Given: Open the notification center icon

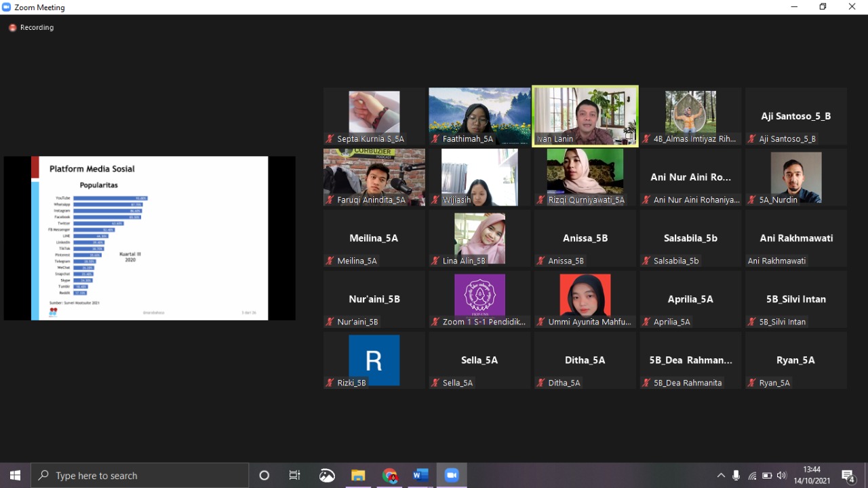Looking at the screenshot, I should 848,475.
